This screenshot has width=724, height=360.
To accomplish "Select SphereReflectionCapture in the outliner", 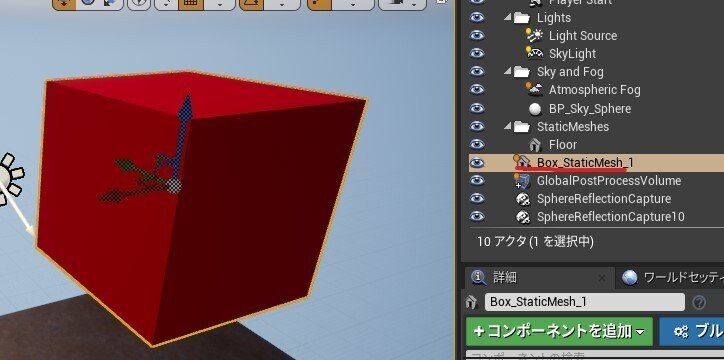I will tap(604, 198).
